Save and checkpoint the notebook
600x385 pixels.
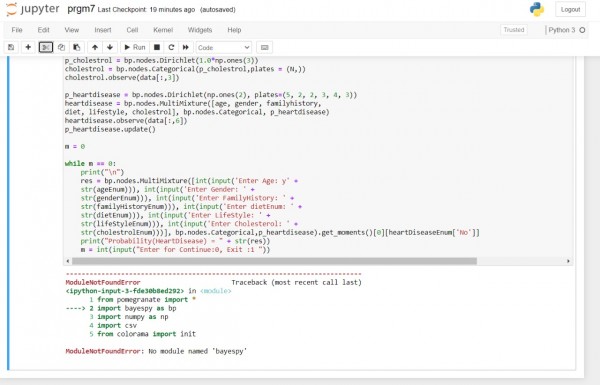pyautogui.click(x=11, y=47)
